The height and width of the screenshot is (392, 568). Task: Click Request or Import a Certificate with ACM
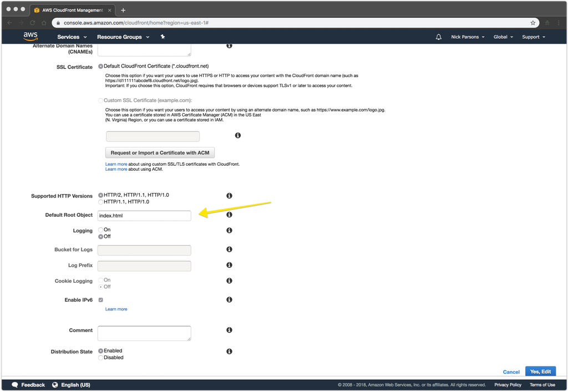[x=160, y=152]
